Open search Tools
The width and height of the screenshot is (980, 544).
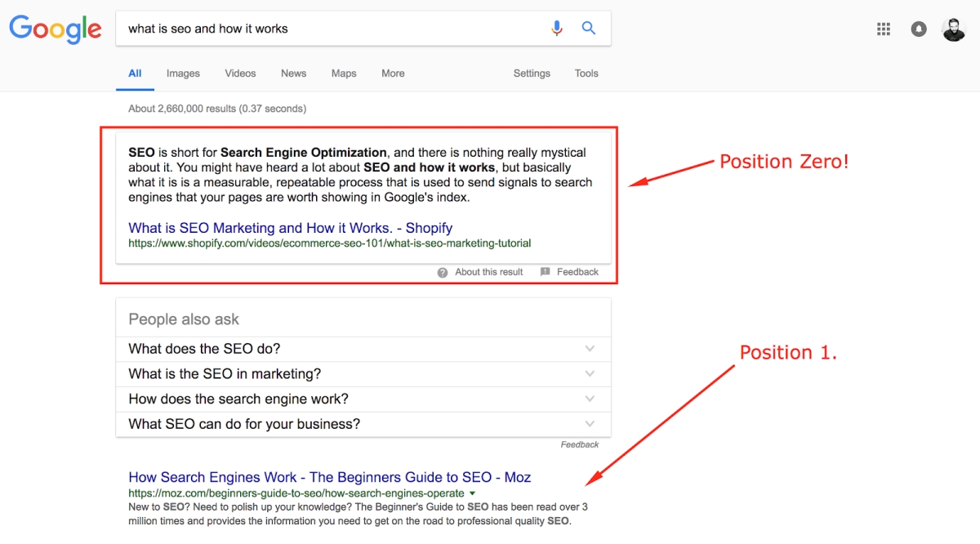(586, 74)
